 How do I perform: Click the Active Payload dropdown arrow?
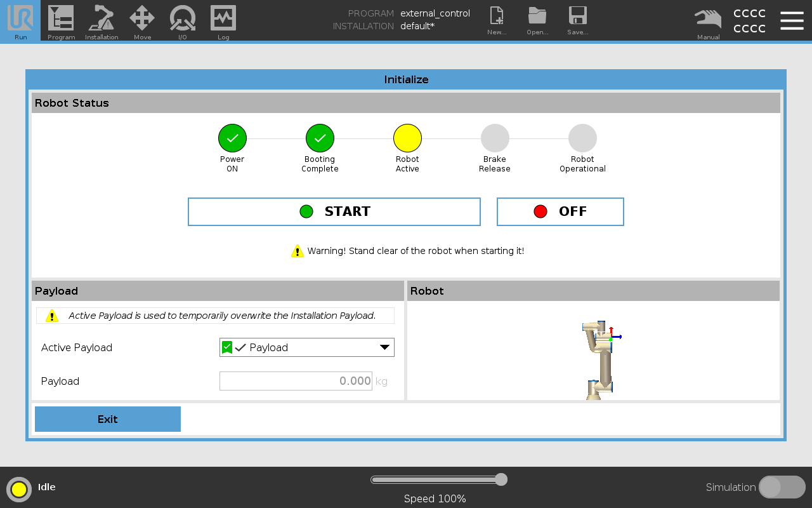coord(384,347)
